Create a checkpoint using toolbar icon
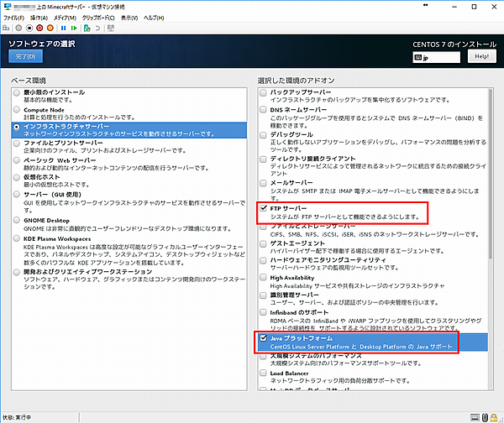Screen dimensions: 504x423 (85, 27)
